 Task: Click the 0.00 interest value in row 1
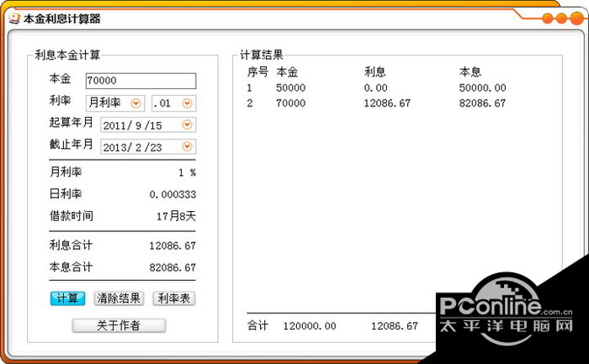[x=375, y=87]
